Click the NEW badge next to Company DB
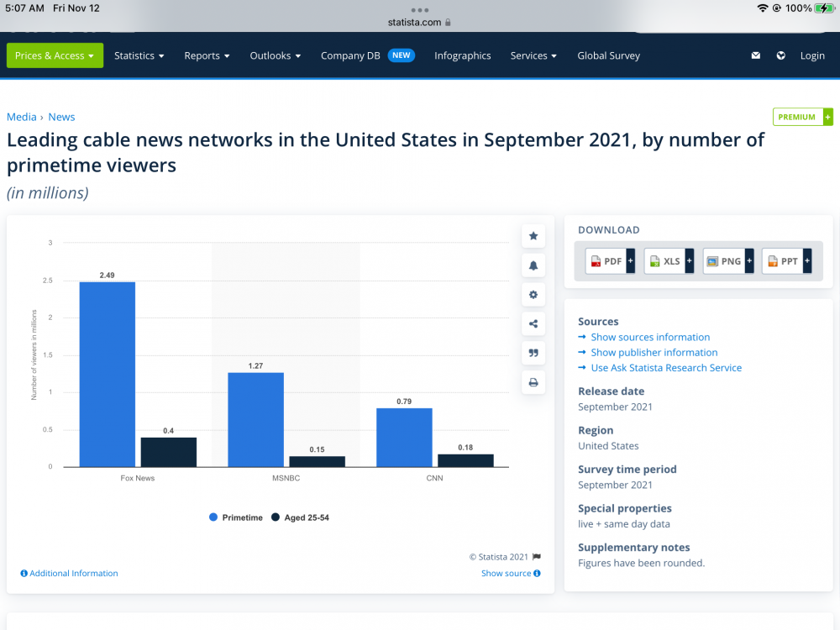This screenshot has height=630, width=840. (x=402, y=55)
